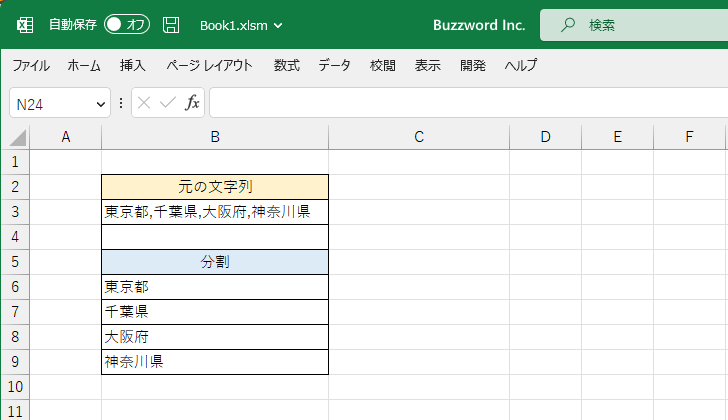Select column C header
This screenshot has height=420, width=728.
click(419, 137)
